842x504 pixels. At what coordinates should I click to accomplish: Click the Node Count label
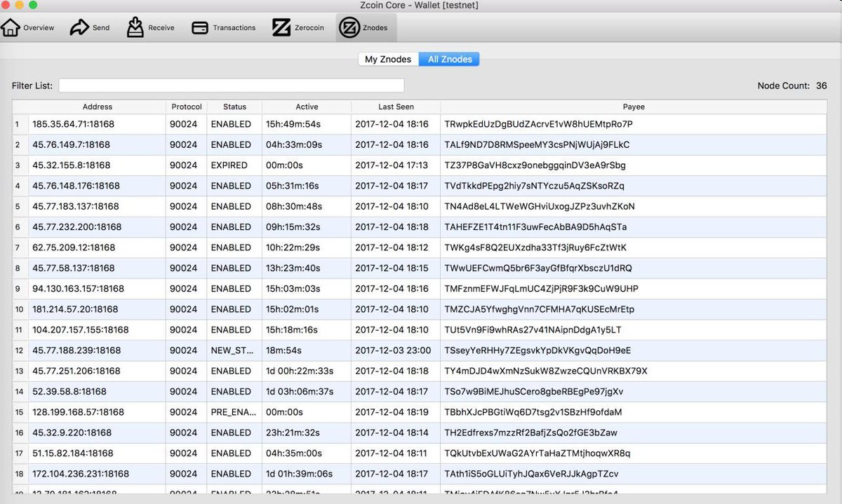[783, 86]
